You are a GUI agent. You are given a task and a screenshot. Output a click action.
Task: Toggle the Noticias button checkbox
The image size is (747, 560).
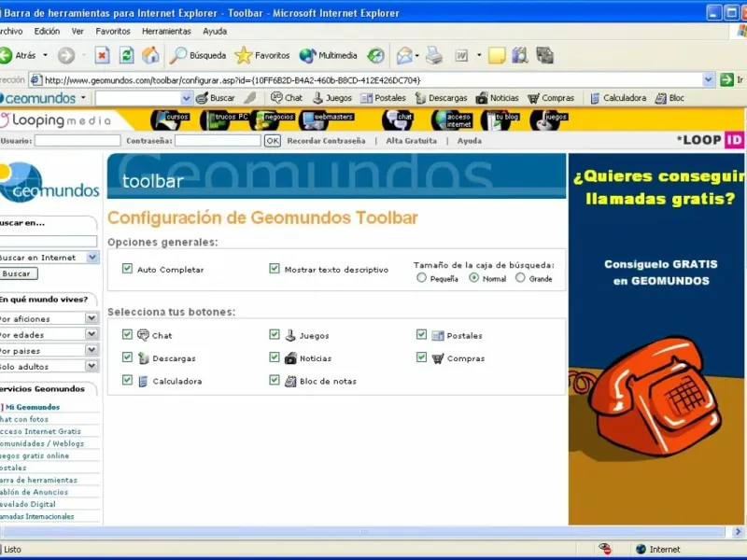(275, 357)
